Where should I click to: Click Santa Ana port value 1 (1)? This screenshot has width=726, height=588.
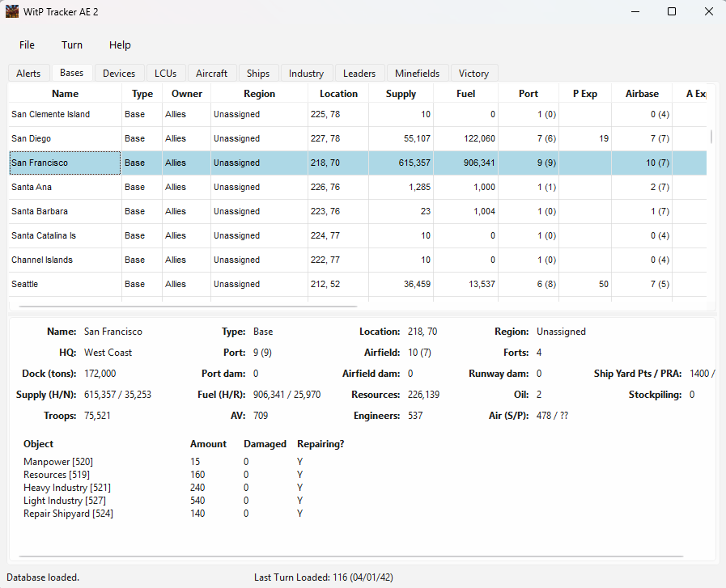(546, 187)
